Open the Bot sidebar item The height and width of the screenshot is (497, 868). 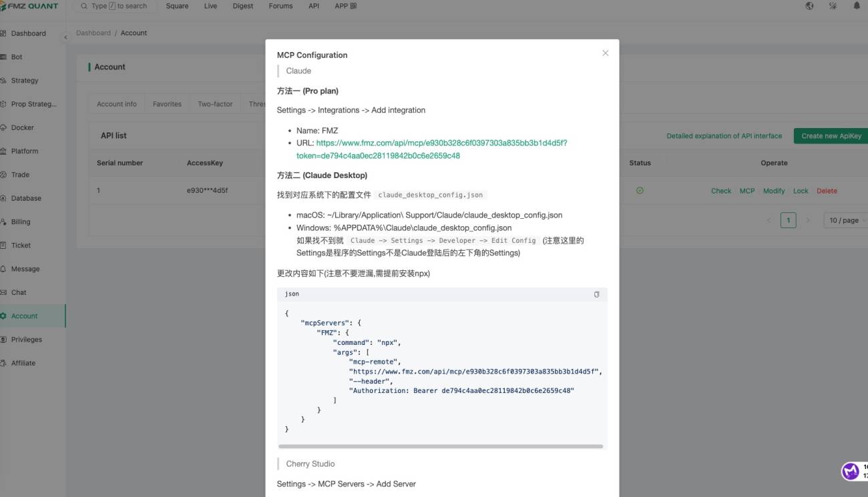click(x=17, y=57)
